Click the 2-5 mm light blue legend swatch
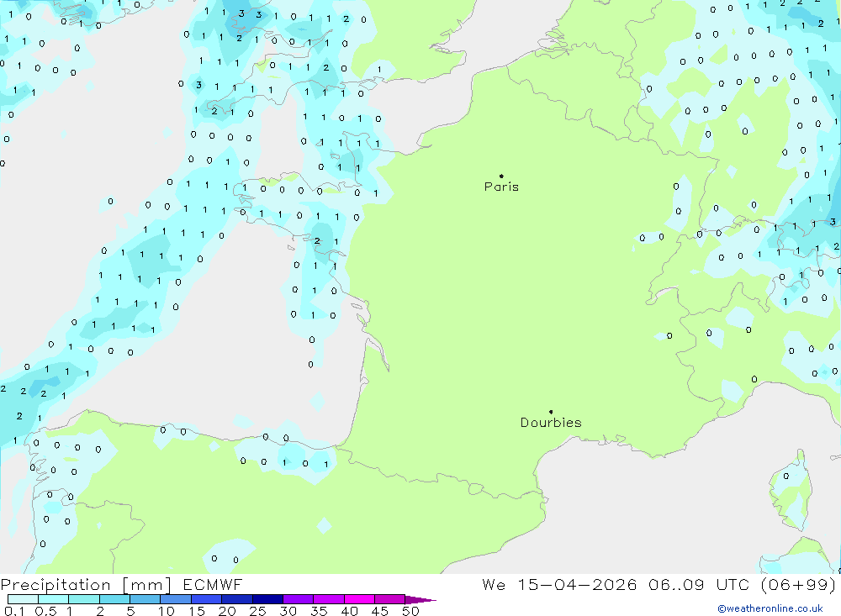841x616 pixels. [x=114, y=599]
